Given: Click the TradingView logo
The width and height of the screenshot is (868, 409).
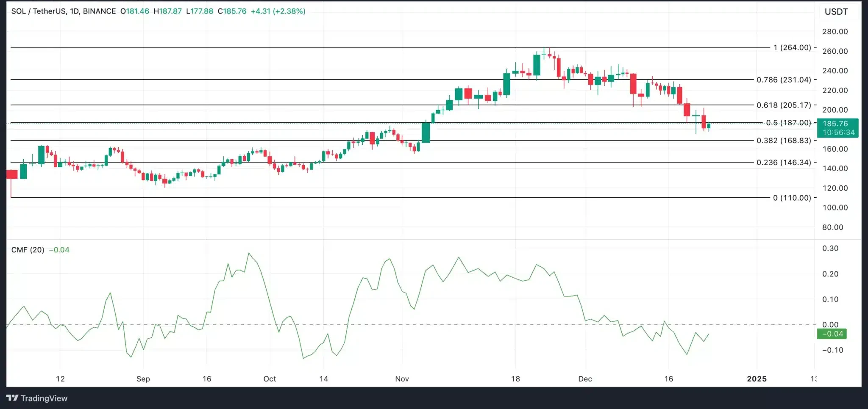Looking at the screenshot, I should coord(37,398).
